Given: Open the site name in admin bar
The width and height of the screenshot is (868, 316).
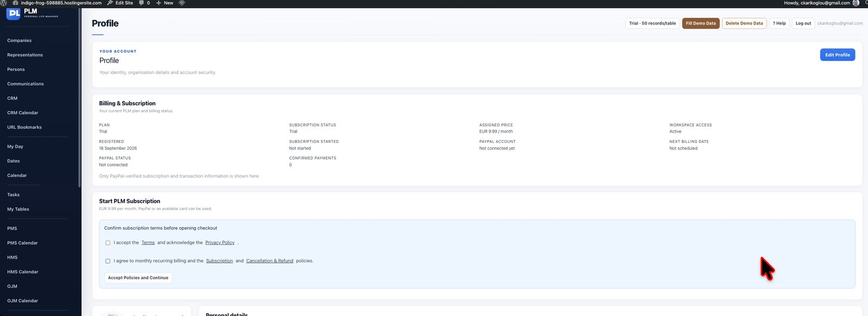Looking at the screenshot, I should (x=58, y=3).
